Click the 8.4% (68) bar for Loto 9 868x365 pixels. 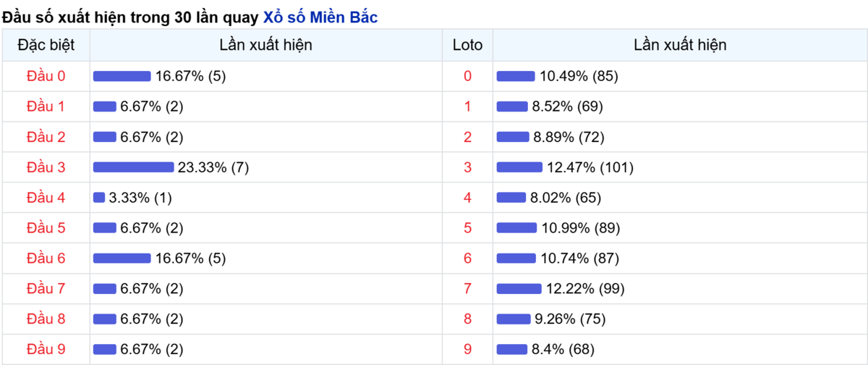(512, 350)
